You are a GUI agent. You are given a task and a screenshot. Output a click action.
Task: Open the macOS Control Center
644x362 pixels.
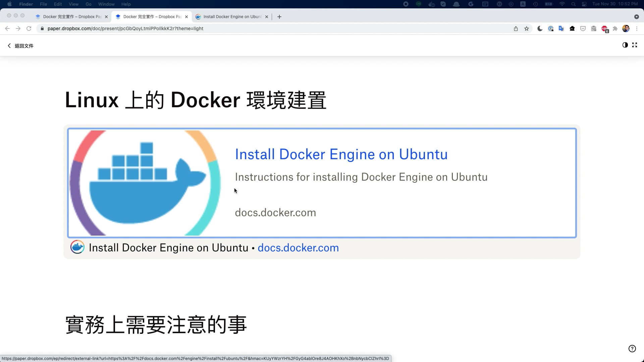coord(584,4)
